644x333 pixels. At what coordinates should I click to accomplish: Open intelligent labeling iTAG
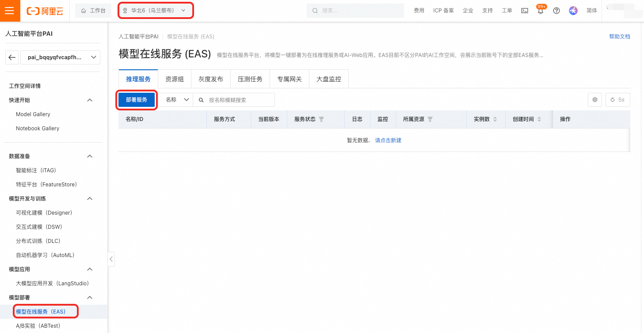pyautogui.click(x=36, y=170)
